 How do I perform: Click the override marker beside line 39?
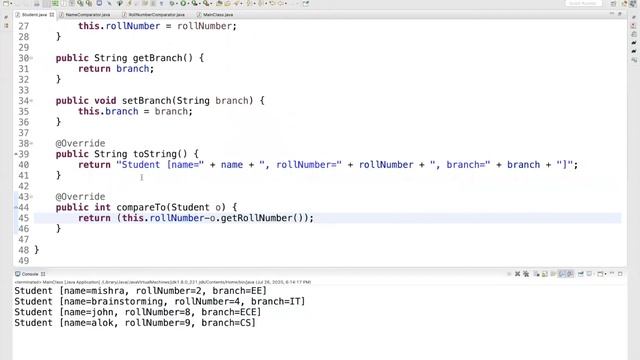pyautogui.click(x=16, y=154)
